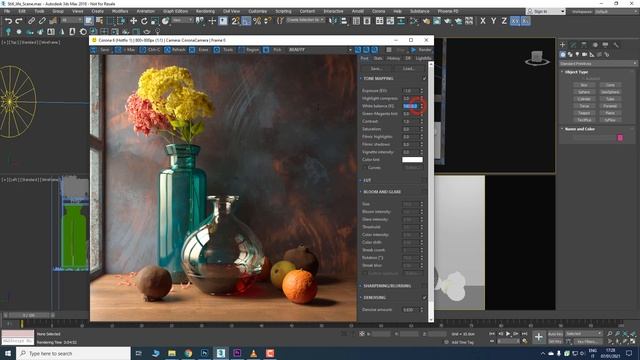Image resolution: width=640 pixels, height=360 pixels.
Task: Click the Windows search box on taskbar
Action: (73, 353)
